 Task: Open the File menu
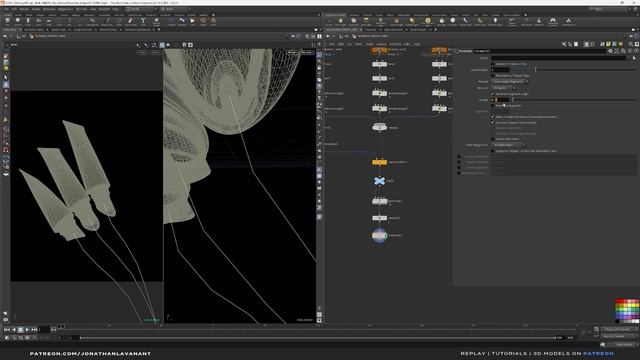pos(5,9)
